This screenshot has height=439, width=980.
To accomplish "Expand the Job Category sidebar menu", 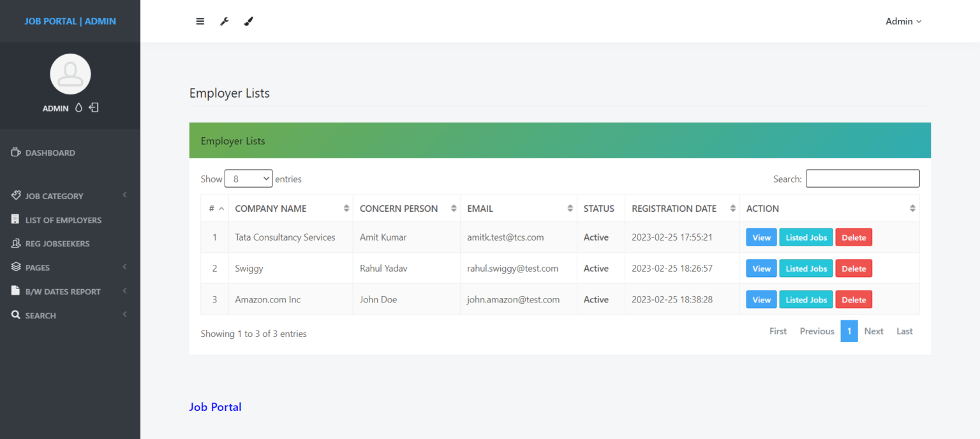I will point(54,196).
